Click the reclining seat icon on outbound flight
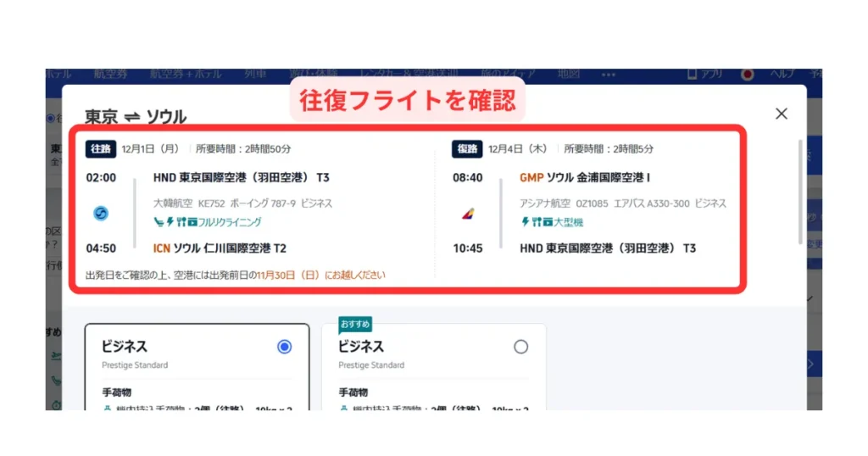Viewport: 868px width, 456px height. [x=158, y=222]
